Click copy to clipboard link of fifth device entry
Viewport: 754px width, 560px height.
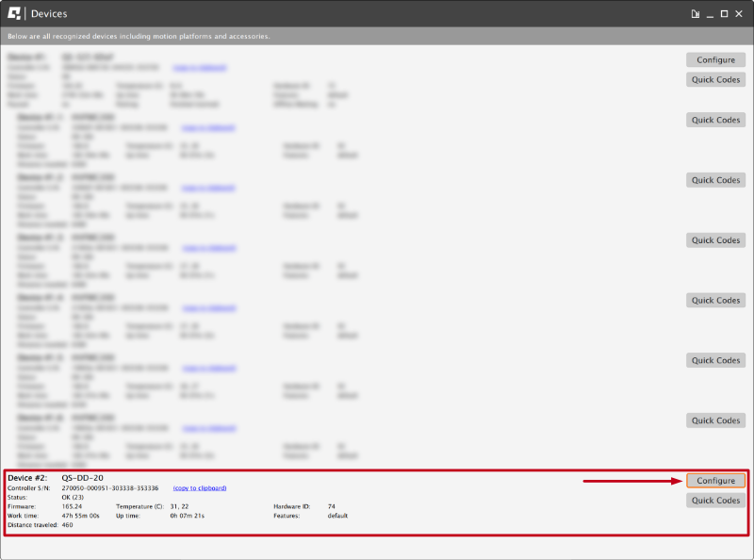(x=207, y=308)
